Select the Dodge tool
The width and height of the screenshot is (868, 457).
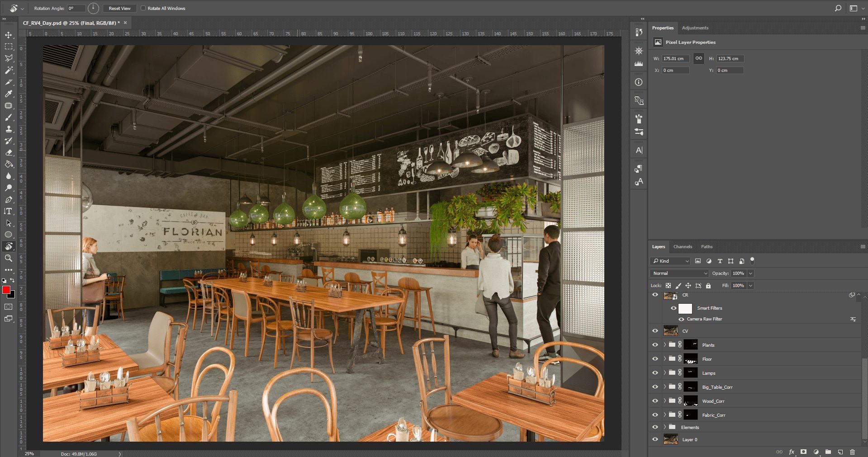[9, 188]
